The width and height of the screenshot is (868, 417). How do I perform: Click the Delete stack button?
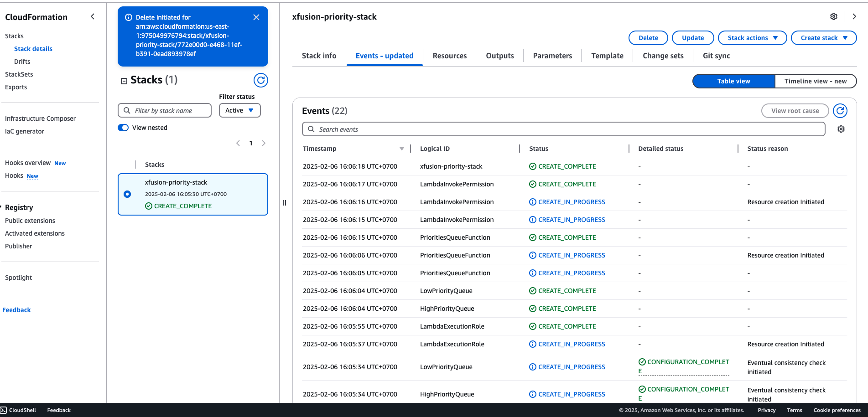click(648, 38)
